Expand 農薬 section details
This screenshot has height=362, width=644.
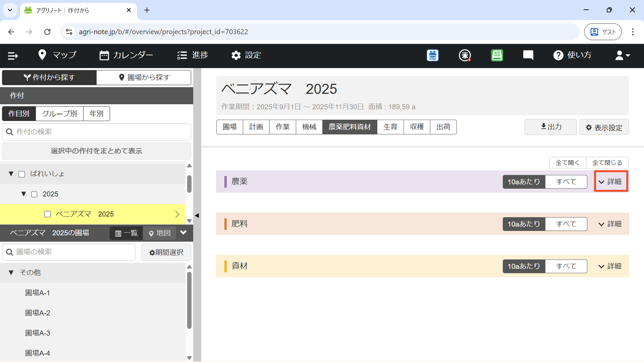pos(611,182)
